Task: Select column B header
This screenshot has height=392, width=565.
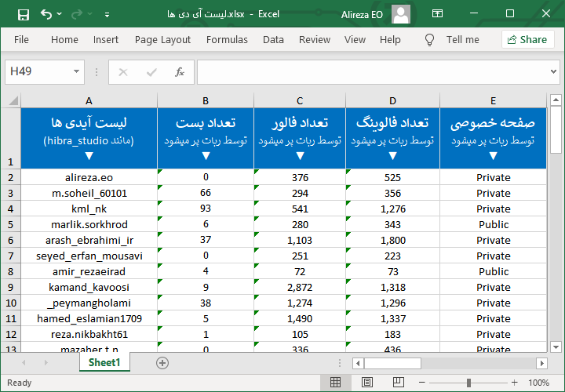Action: tap(206, 100)
